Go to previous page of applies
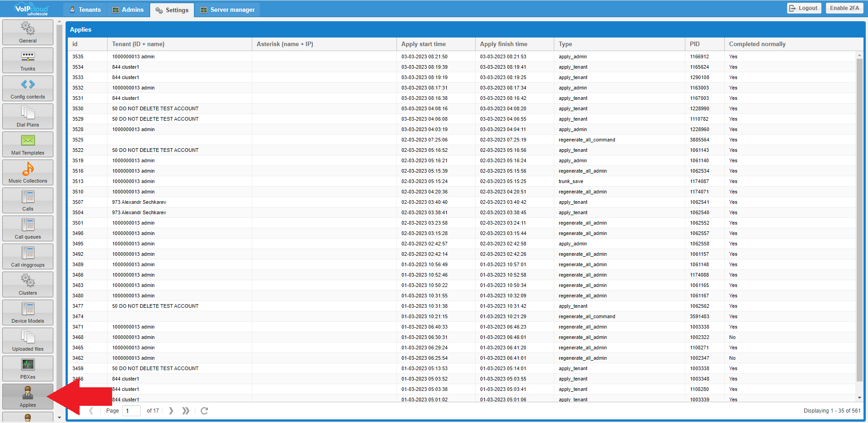Viewport: 868px width, 423px height. click(91, 411)
